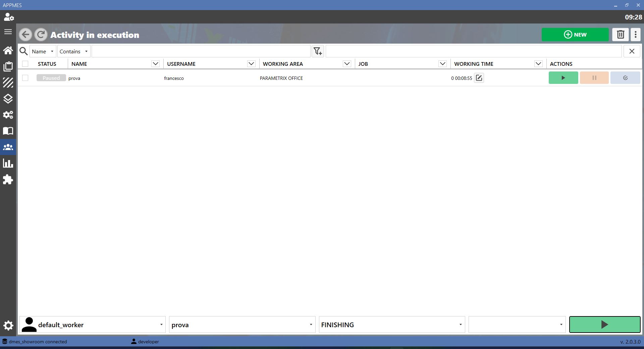Expand the WORKING TIME column filter arrow
This screenshot has height=349, width=644.
(538, 64)
